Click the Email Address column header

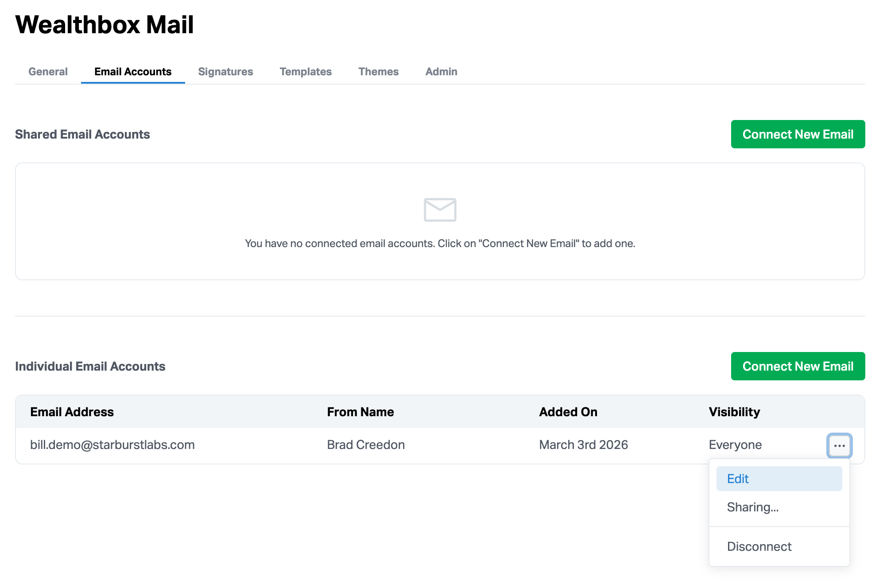(x=72, y=412)
